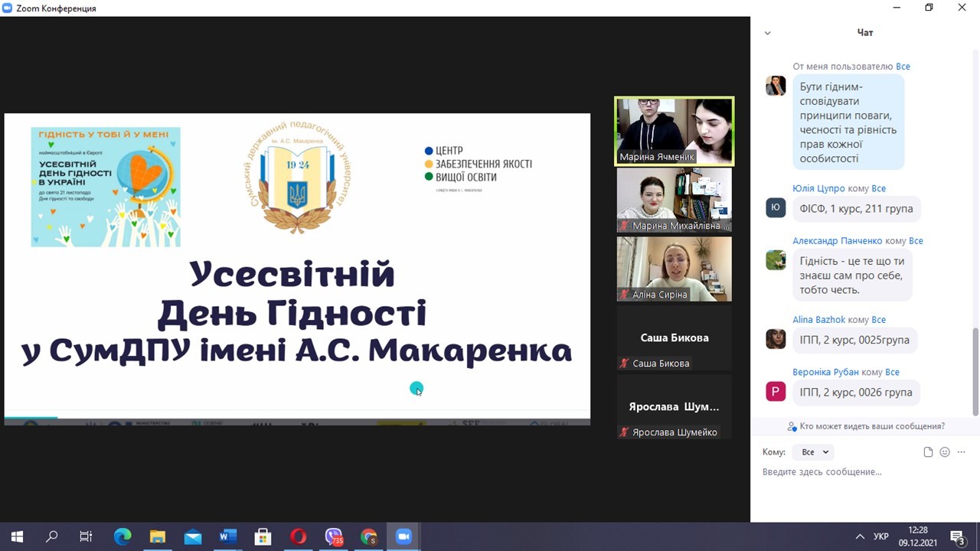
Task: Click message 'ІПП, 2 курс, 0026 група'
Action: [x=856, y=393]
